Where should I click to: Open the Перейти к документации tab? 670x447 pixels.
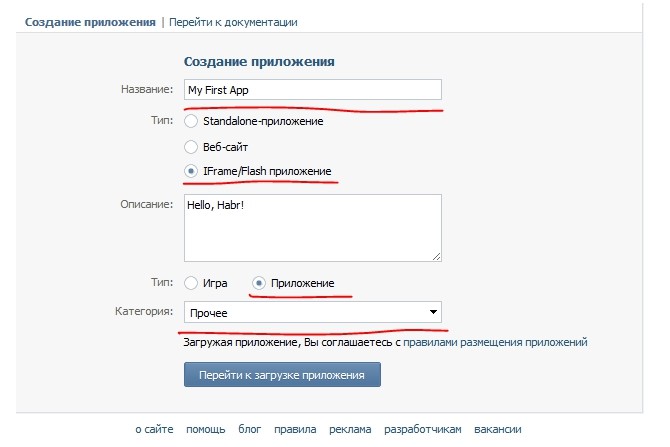(x=233, y=21)
